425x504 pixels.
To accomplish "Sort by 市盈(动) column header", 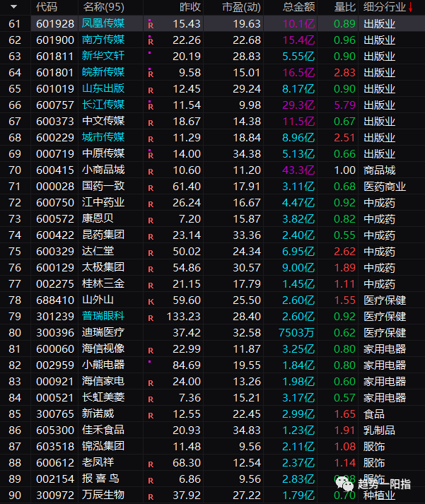I will click(241, 7).
